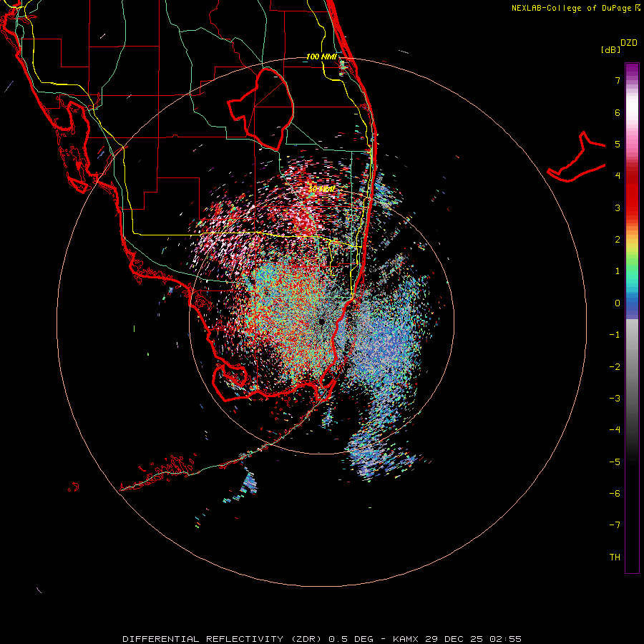Click the [dB] units label

point(611,49)
